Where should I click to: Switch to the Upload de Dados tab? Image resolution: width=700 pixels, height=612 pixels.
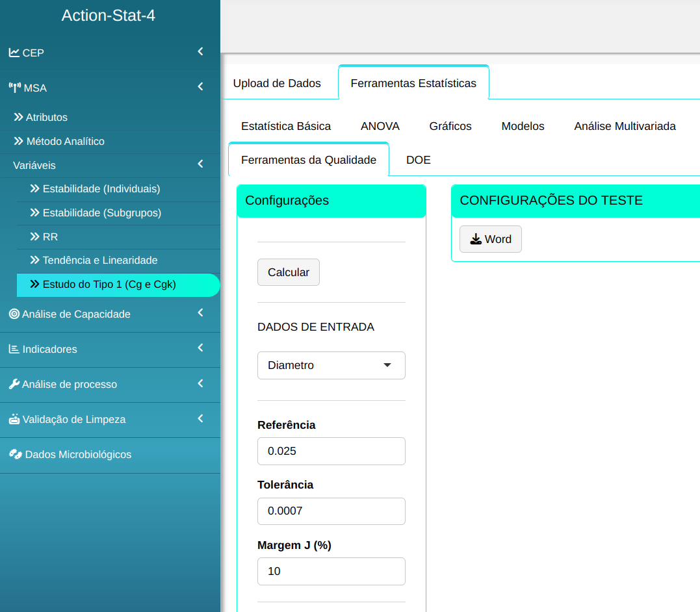(x=277, y=83)
